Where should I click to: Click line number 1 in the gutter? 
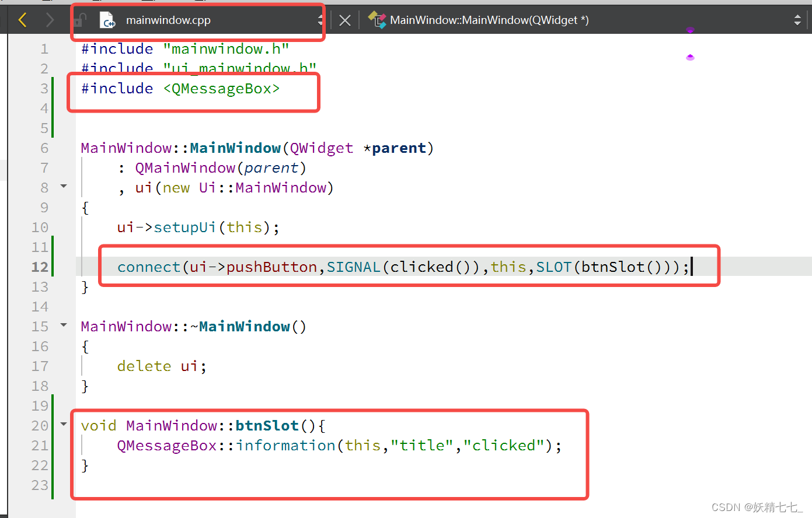[x=44, y=49]
